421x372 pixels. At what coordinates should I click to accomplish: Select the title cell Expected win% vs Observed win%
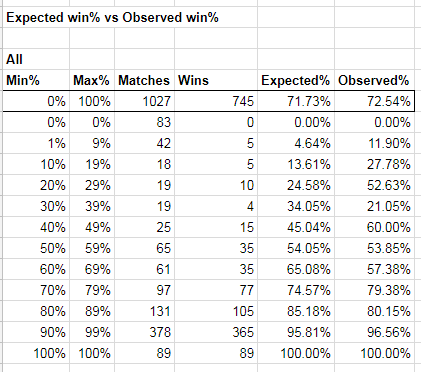pos(112,17)
